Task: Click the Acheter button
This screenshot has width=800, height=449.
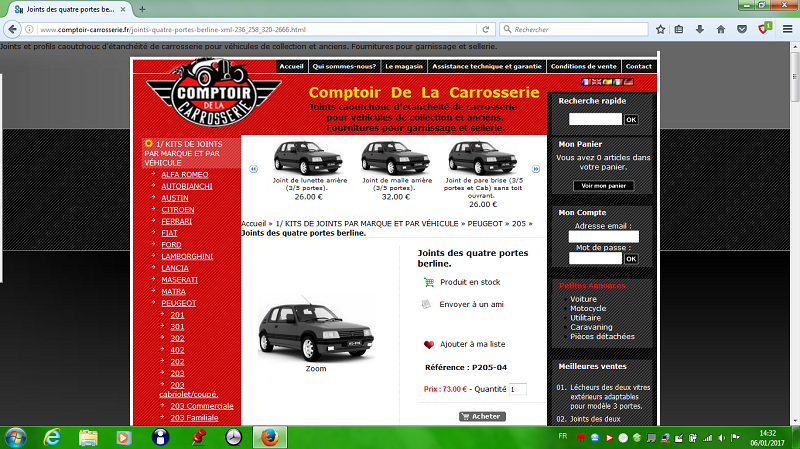Action: coord(482,416)
